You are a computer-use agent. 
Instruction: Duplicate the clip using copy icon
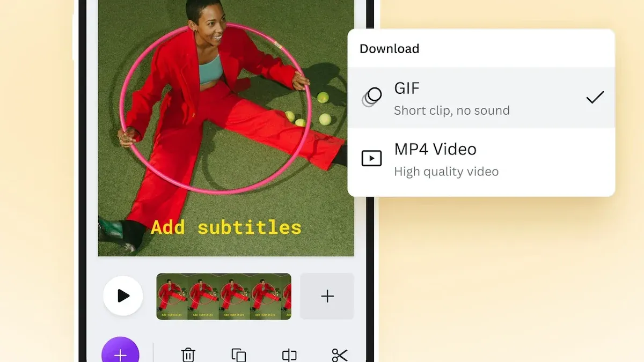pyautogui.click(x=238, y=354)
